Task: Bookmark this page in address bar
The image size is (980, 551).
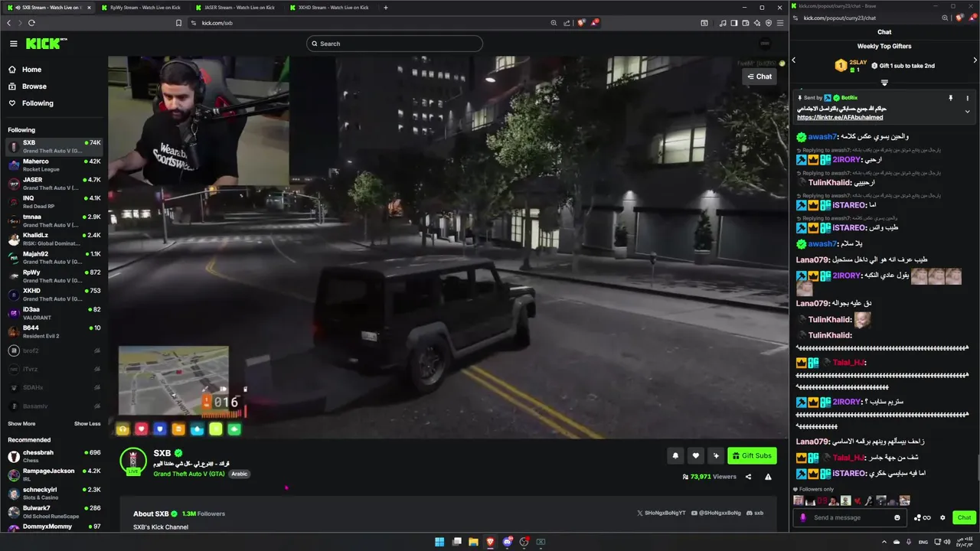Action: point(178,23)
